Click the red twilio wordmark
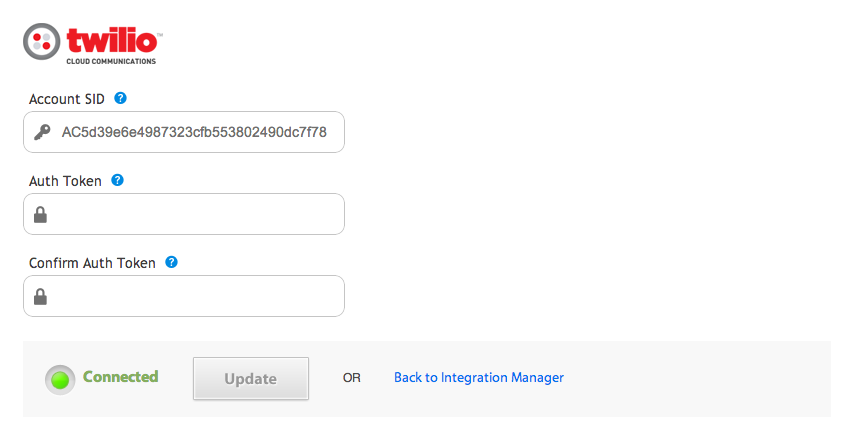The image size is (854, 437). tap(112, 41)
